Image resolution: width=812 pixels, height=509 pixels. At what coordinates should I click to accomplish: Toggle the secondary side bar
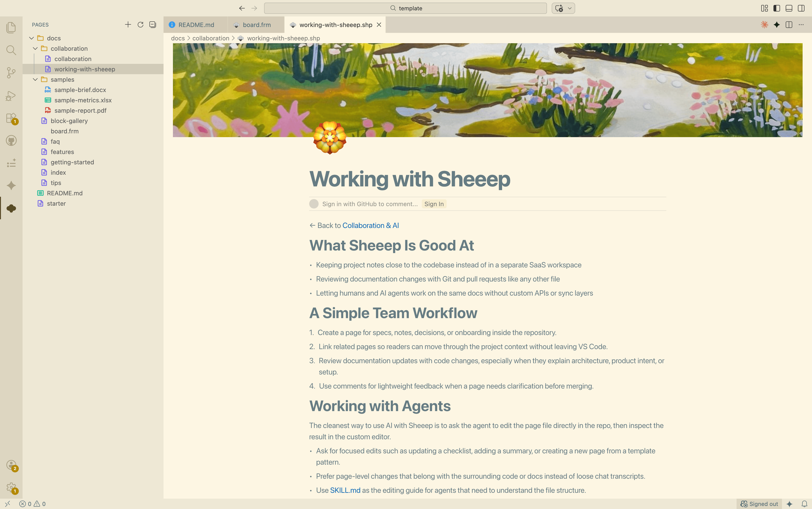(x=801, y=8)
